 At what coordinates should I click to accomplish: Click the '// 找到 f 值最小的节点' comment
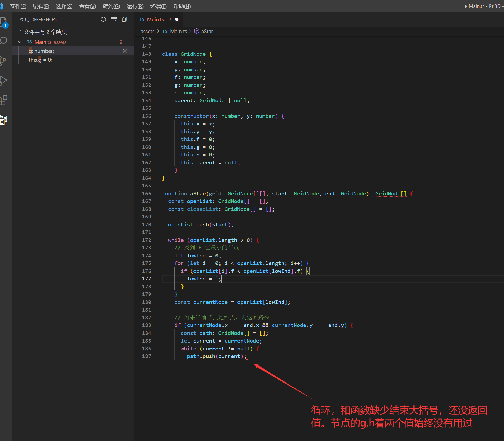pos(207,248)
